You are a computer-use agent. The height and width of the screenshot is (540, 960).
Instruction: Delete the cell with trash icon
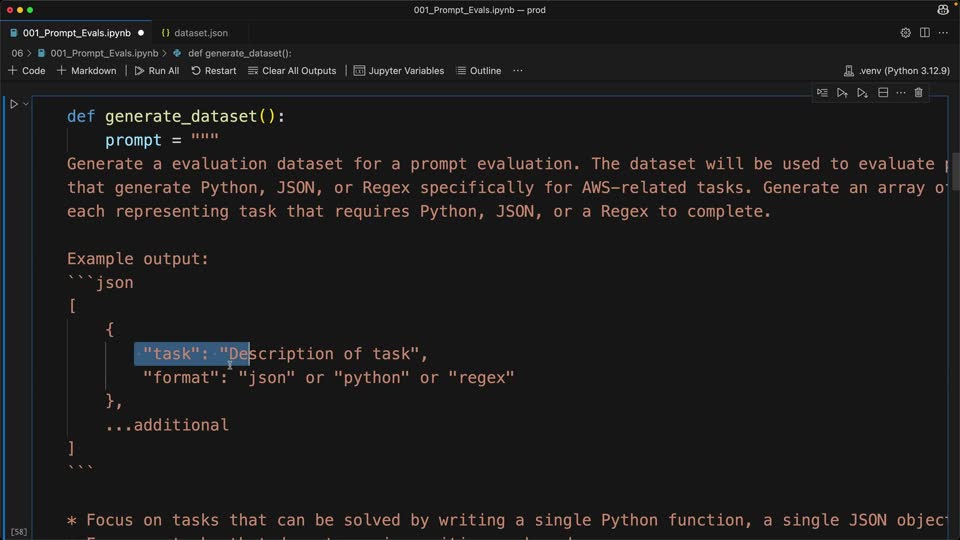click(x=918, y=93)
